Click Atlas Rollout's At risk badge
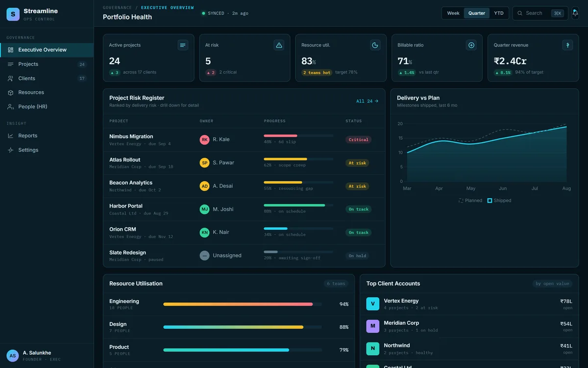This screenshot has height=368, width=588. click(x=357, y=163)
